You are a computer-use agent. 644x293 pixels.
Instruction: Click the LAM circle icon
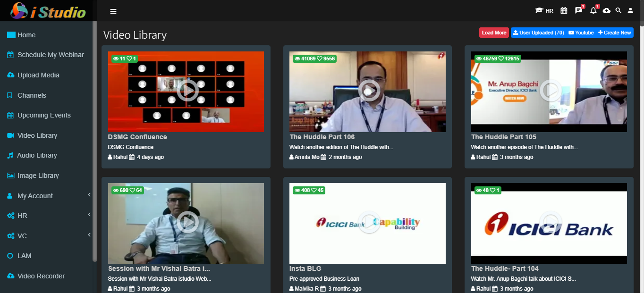tap(10, 256)
